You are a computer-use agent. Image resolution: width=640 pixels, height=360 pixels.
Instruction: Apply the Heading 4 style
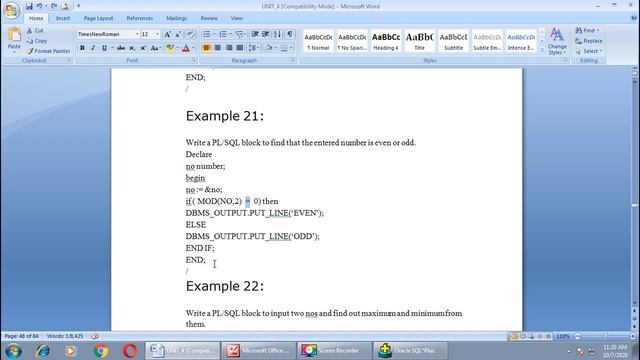386,41
